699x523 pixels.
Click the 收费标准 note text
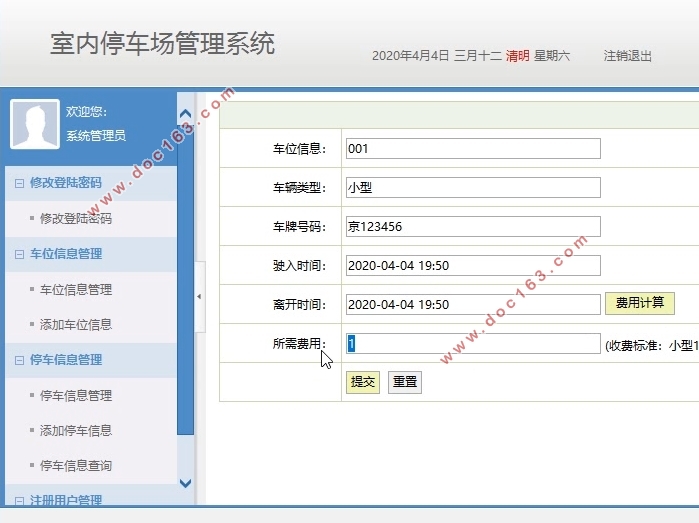652,346
